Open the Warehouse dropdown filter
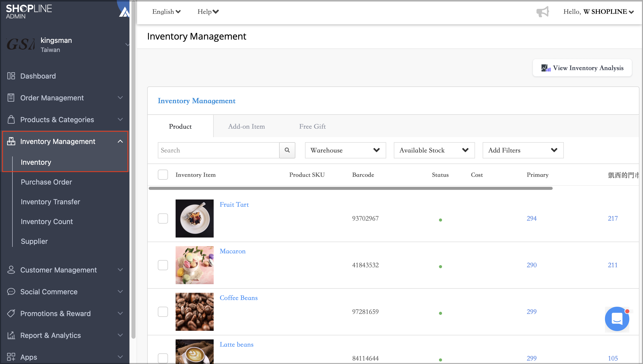The width and height of the screenshot is (643, 364). [x=345, y=150]
